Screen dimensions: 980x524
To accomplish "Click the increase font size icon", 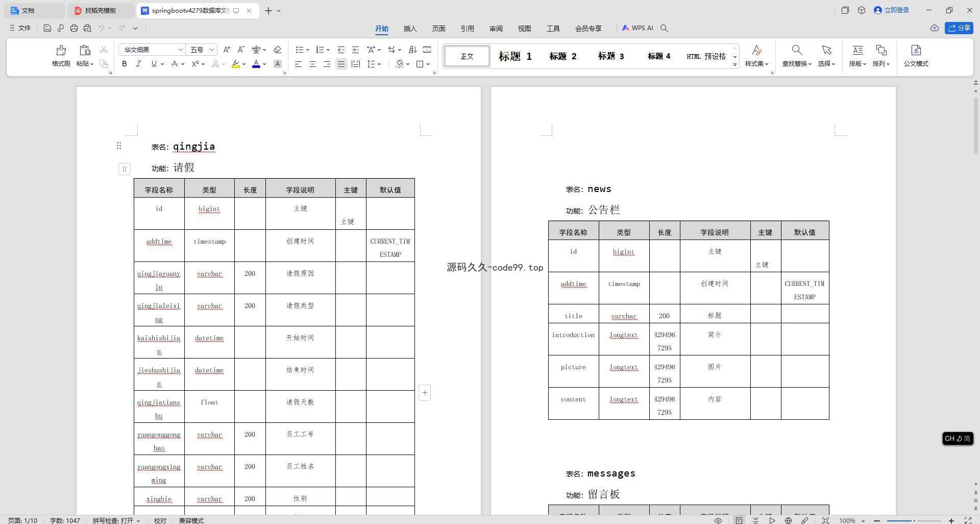I will (x=227, y=50).
